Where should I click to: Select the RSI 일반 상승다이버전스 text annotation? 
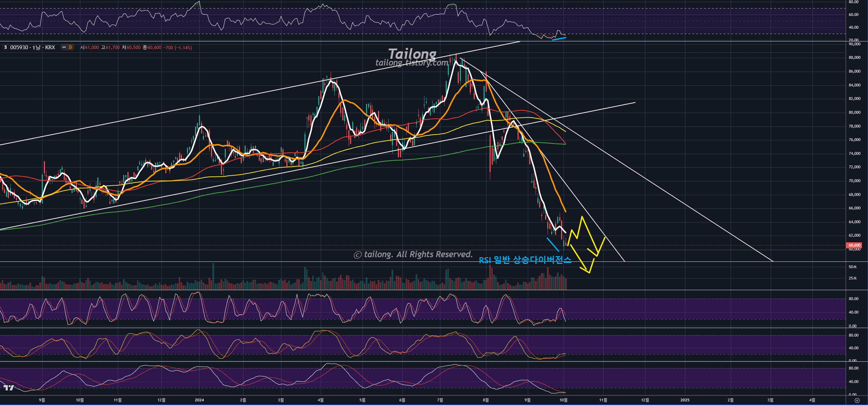click(525, 260)
